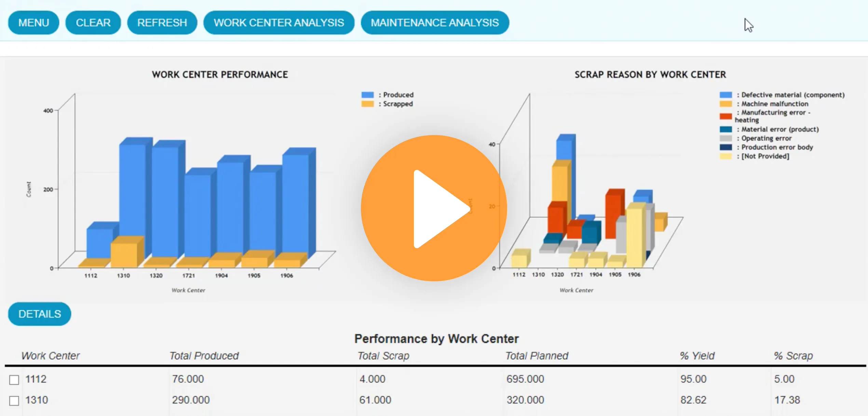Sort by Total Scrap column header
Viewport: 868px width, 416px height.
(x=383, y=355)
